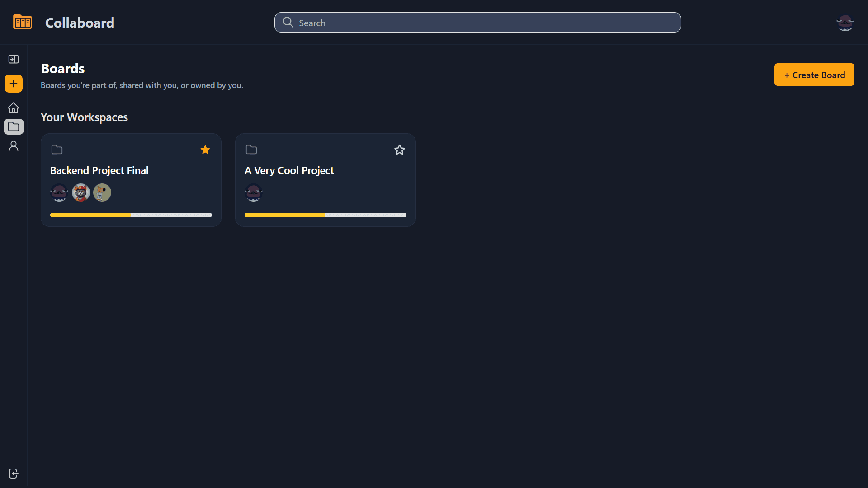The width and height of the screenshot is (868, 488).
Task: Open the A Very Cool Project board
Action: pos(289,170)
